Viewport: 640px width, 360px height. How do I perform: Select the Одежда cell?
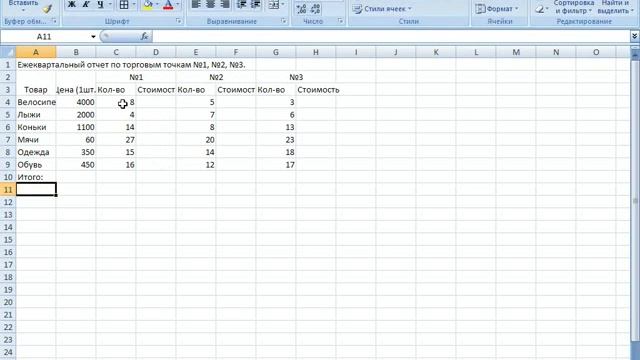tap(36, 152)
